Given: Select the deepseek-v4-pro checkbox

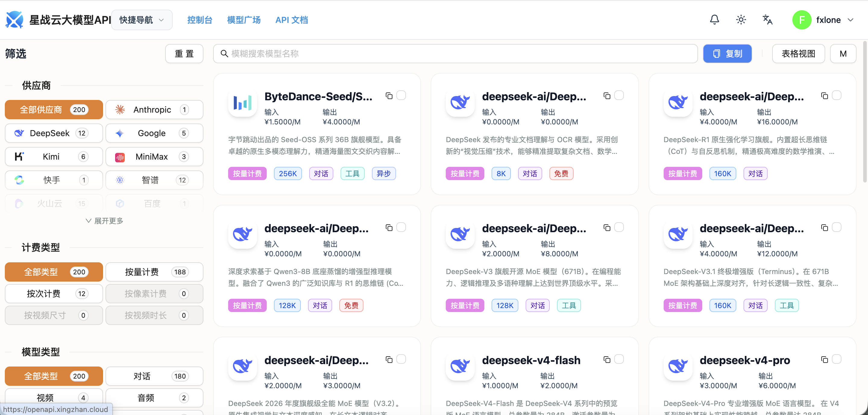Looking at the screenshot, I should (x=837, y=359).
